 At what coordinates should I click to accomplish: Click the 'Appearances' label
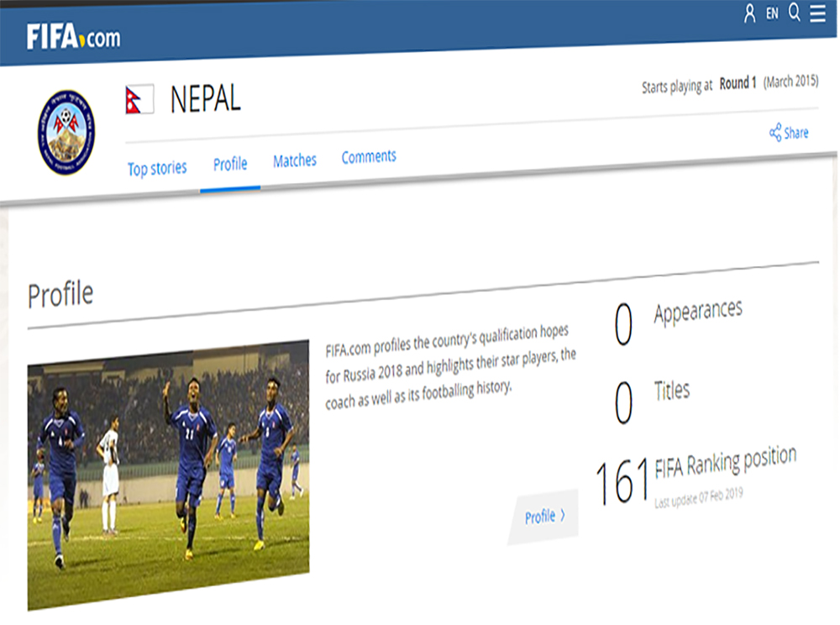tap(698, 311)
